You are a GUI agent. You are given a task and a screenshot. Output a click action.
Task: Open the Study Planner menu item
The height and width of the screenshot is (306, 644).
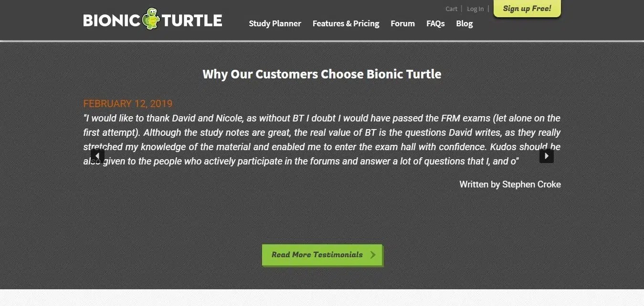click(x=275, y=23)
